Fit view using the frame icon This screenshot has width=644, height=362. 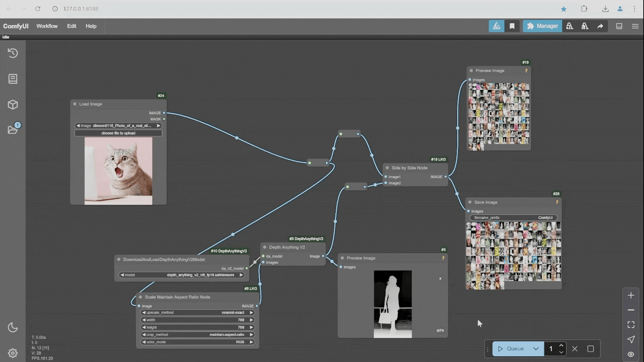(x=631, y=324)
